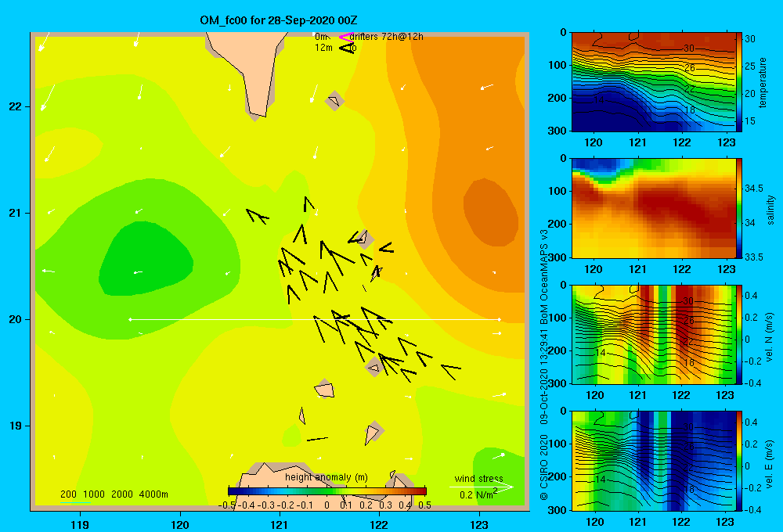The width and height of the screenshot is (783, 532).
Task: Click latitude label 21 on the map axis
Action: [x=16, y=213]
